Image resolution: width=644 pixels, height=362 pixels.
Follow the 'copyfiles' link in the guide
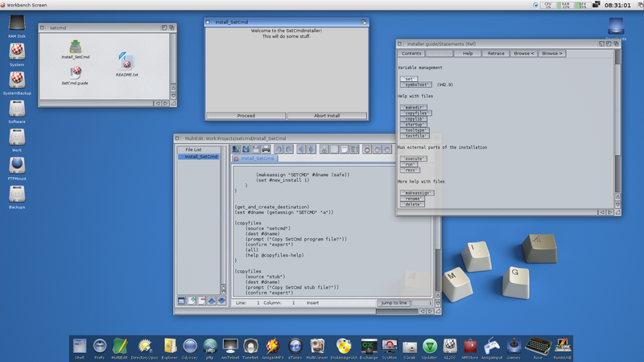pyautogui.click(x=415, y=114)
